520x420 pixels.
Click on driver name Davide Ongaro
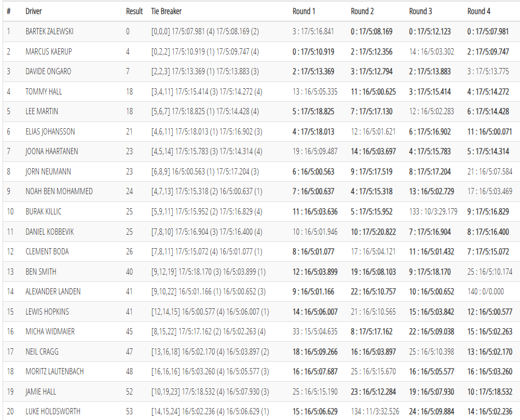[48, 72]
